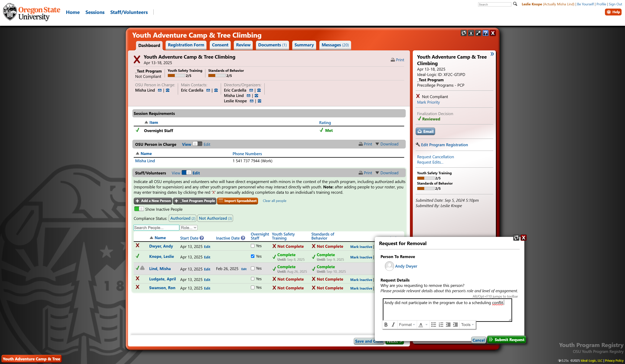
Task: Open the Tools dropdown in editor toolbar
Action: coord(467,325)
